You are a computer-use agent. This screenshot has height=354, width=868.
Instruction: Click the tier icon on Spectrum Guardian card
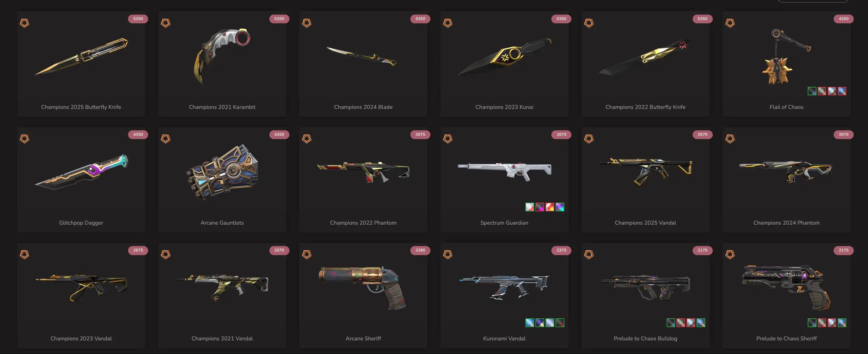click(448, 138)
